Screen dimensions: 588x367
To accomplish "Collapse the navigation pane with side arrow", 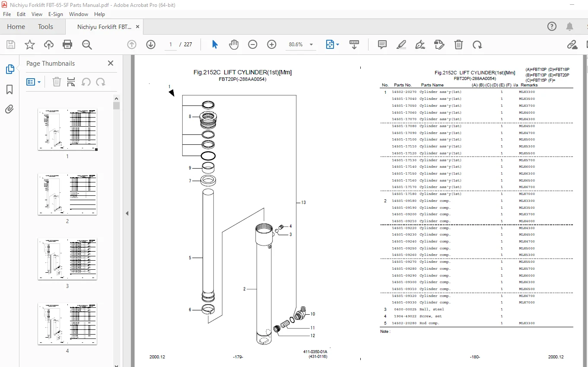I will coord(127,213).
